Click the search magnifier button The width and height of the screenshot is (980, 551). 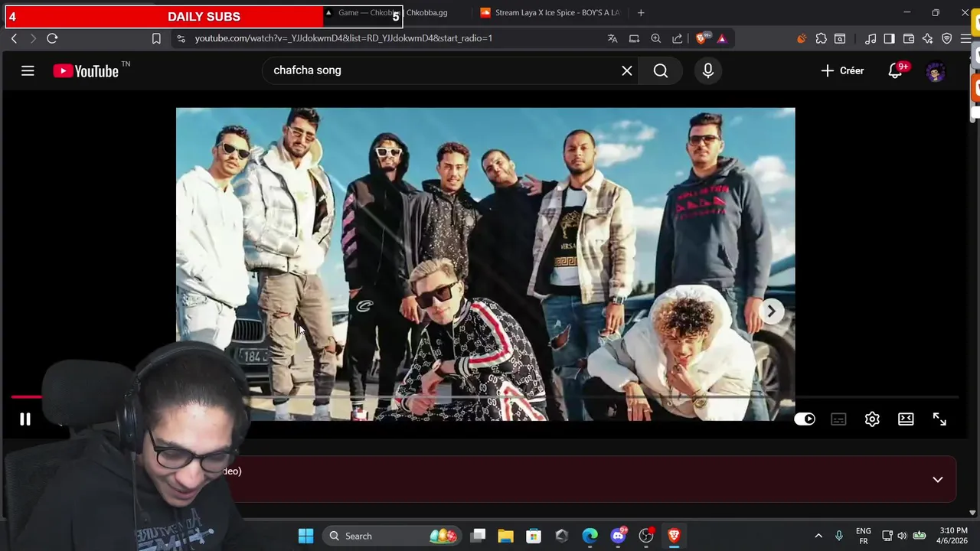661,70
